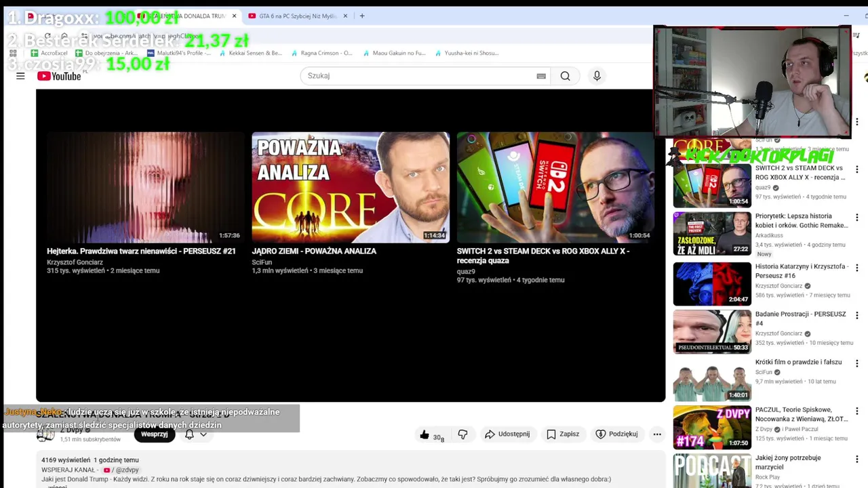Open sidebar thumbnail Badanie Prostracji PERSEUSZ #4
The width and height of the screenshot is (868, 488).
click(x=712, y=332)
